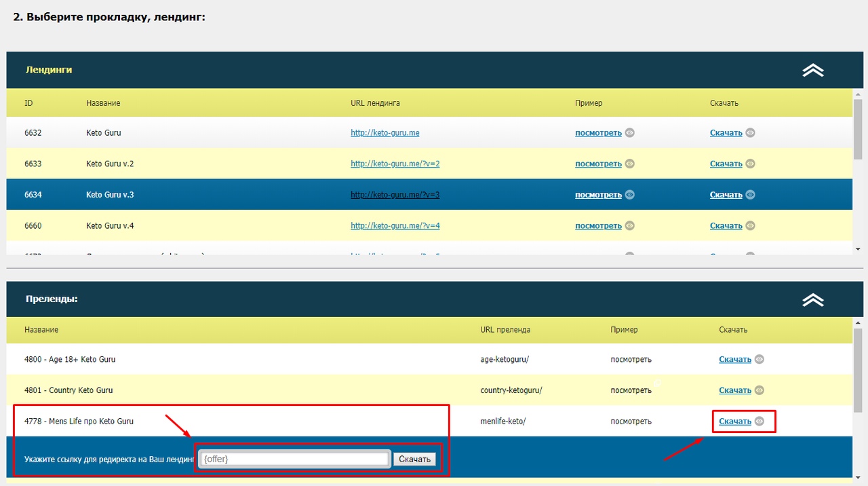Screen dimensions: 868x486
Task: Collapse the Преленды section with its chevron
Action: 813,299
